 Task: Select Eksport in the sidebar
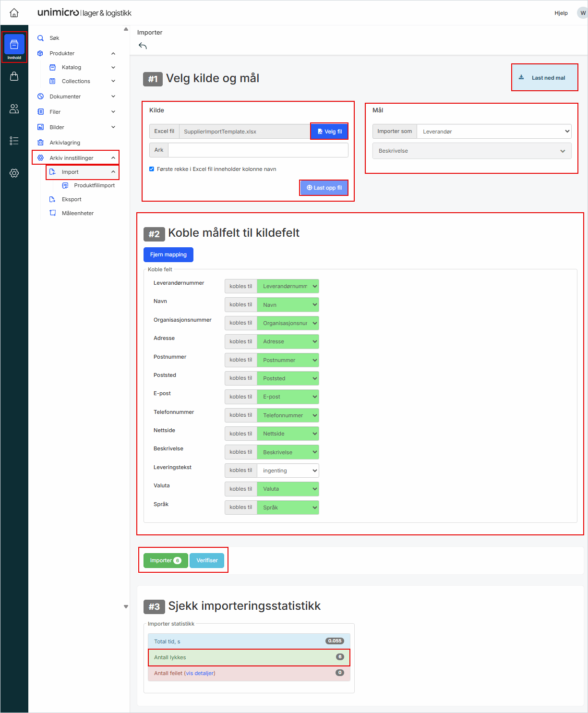[72, 199]
